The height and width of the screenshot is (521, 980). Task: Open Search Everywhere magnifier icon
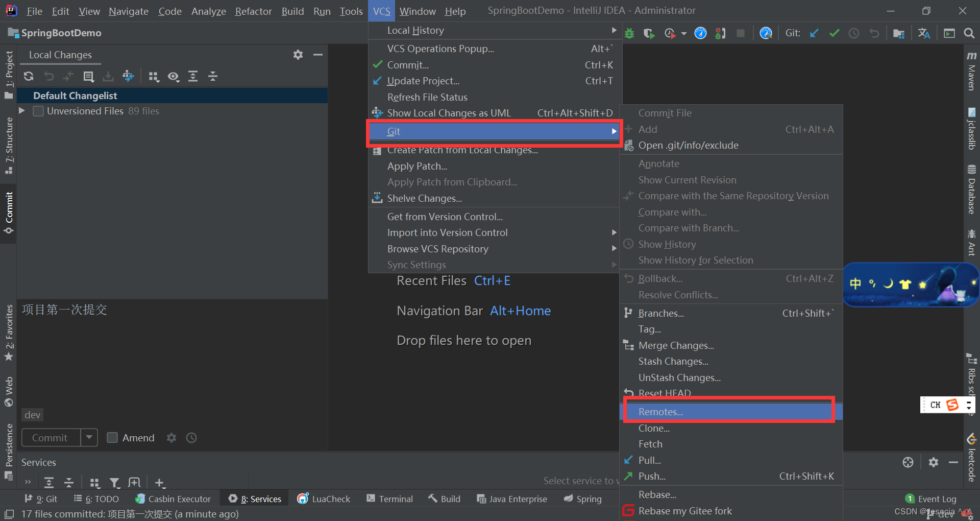[x=969, y=33]
